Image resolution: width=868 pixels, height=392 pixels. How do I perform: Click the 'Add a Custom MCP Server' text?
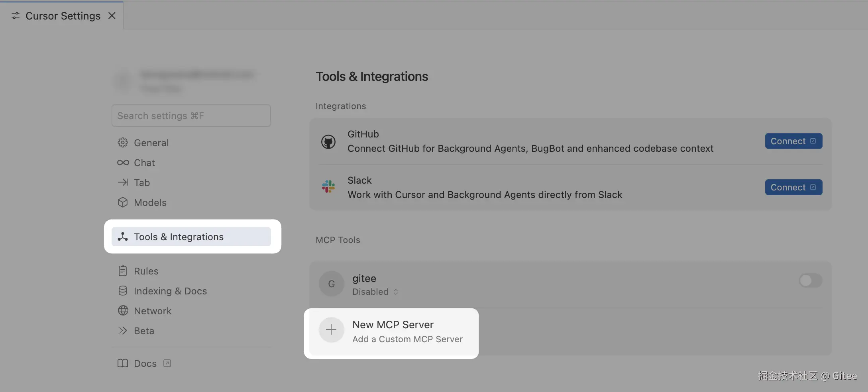click(407, 339)
